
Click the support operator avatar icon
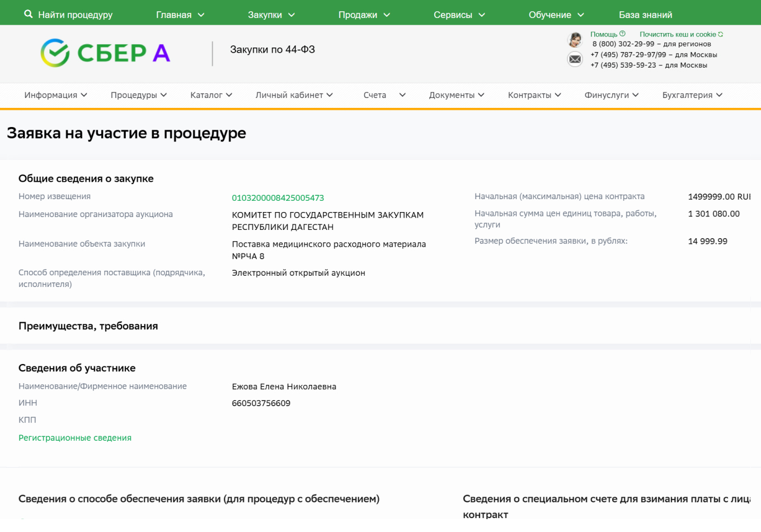point(575,40)
